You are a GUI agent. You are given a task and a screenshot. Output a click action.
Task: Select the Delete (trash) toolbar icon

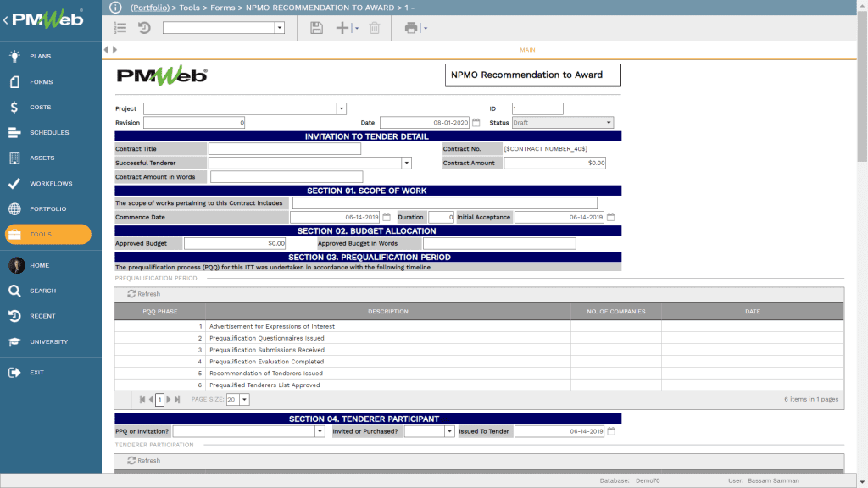[374, 27]
